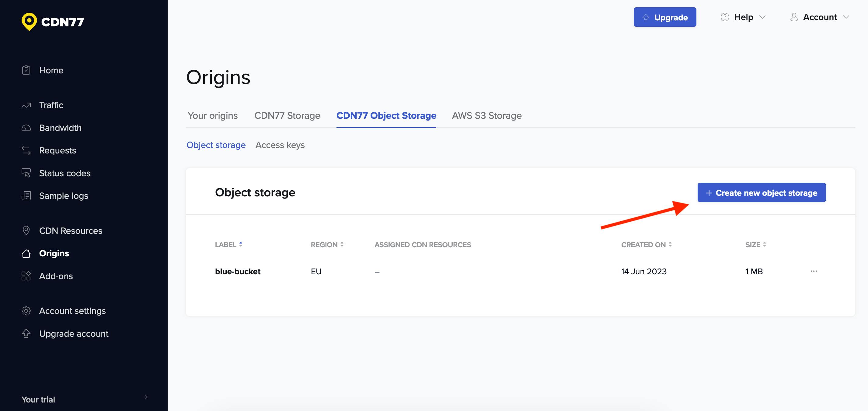Viewport: 868px width, 411px height.
Task: Click the CDN77 logo
Action: [x=53, y=22]
